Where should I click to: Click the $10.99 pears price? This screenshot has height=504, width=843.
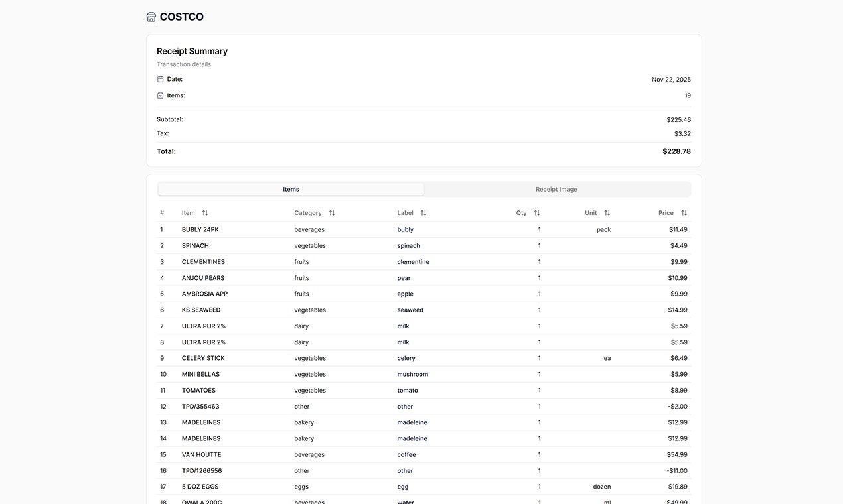[x=678, y=278]
